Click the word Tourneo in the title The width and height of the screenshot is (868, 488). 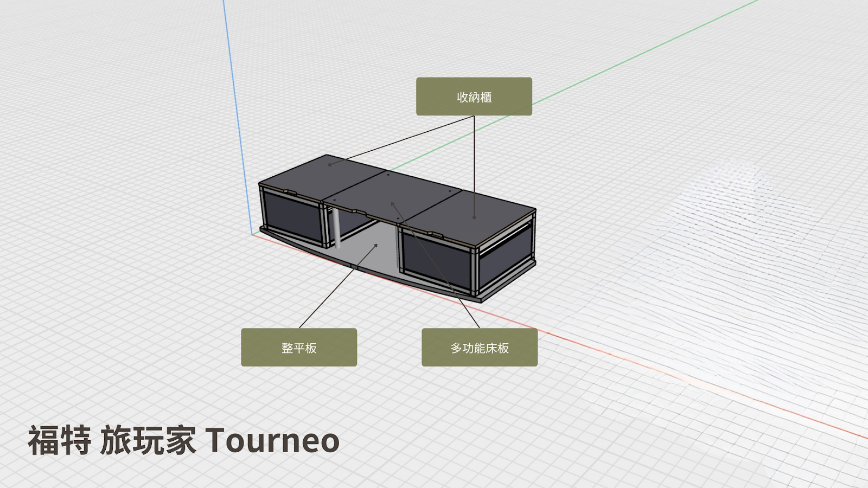[x=272, y=440]
